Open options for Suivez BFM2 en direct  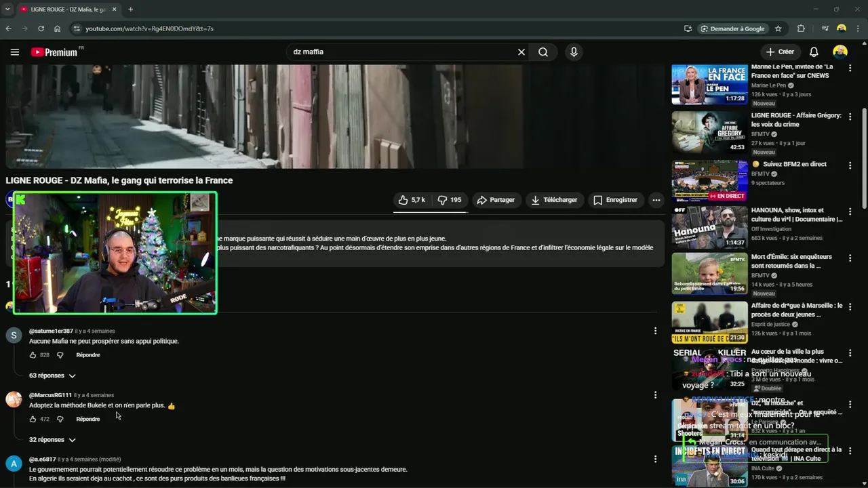coord(850,166)
